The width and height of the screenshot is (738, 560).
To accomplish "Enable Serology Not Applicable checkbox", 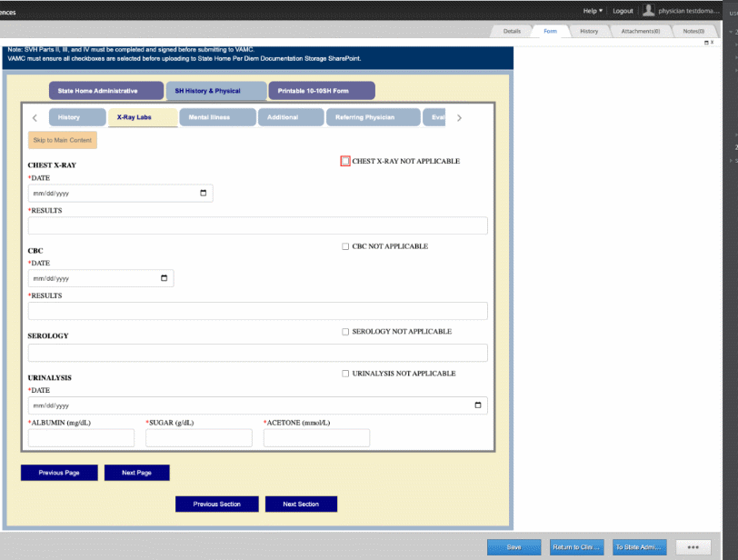I will tap(345, 332).
